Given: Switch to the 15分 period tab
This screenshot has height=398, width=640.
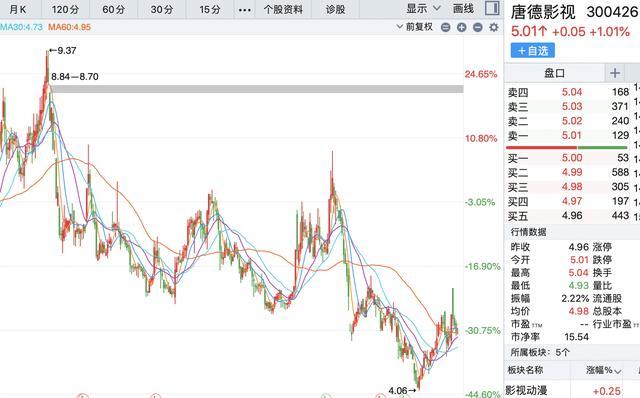Looking at the screenshot, I should [210, 9].
